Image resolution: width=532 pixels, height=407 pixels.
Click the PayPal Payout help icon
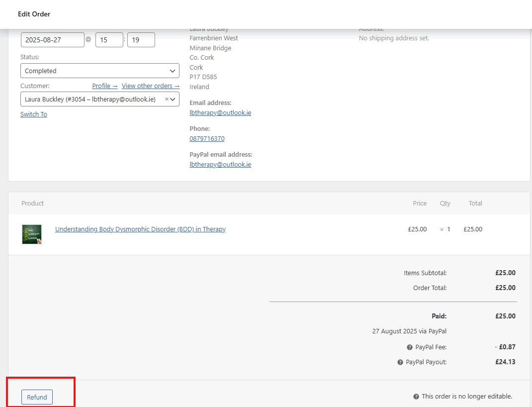pos(400,362)
